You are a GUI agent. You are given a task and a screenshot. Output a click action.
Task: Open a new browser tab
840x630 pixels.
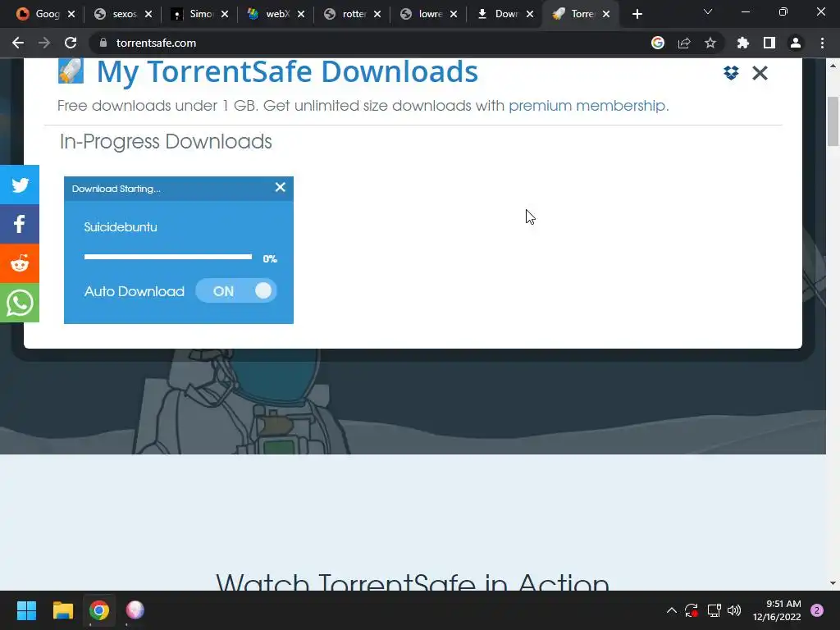tap(637, 15)
